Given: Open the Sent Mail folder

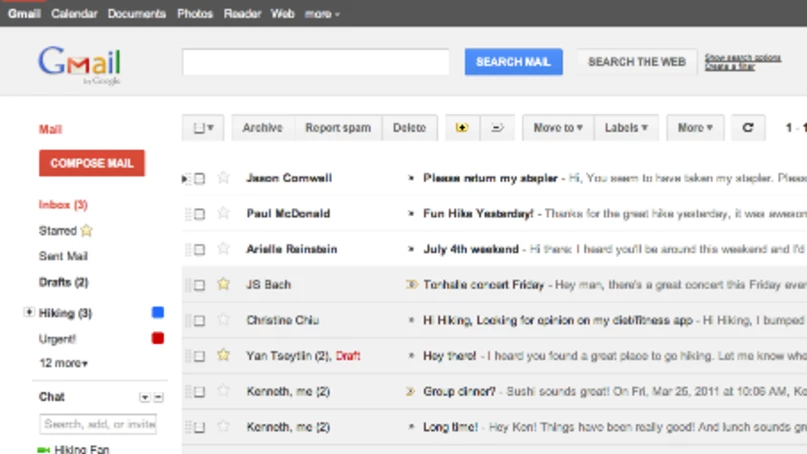Looking at the screenshot, I should coord(63,256).
